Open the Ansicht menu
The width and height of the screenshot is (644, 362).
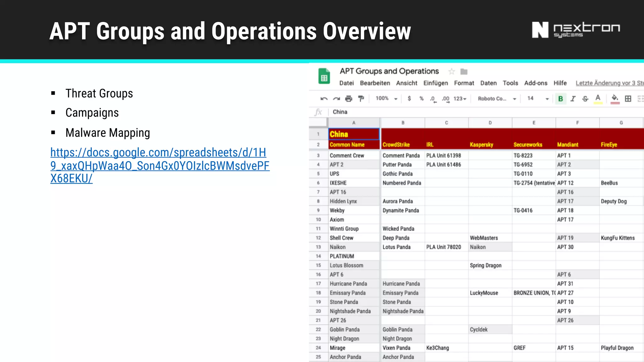click(407, 83)
